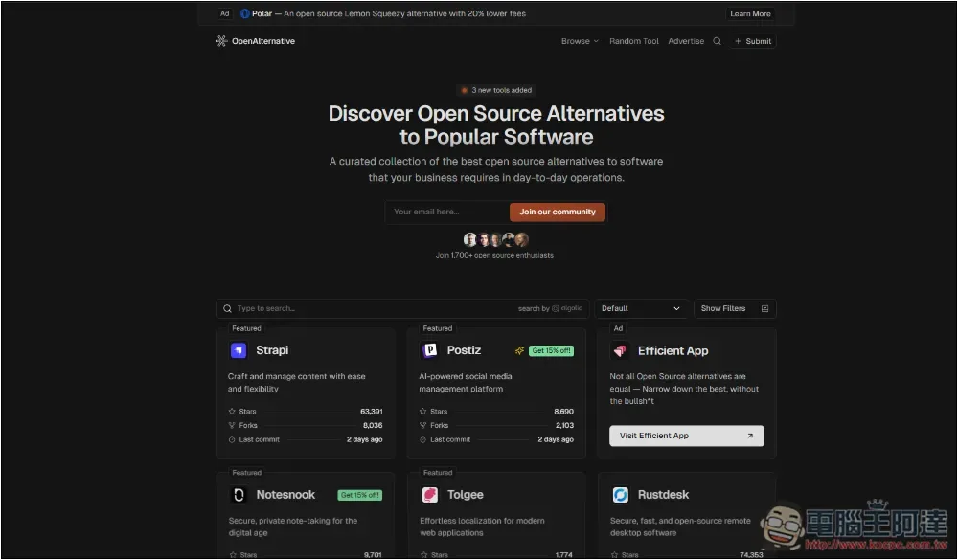The width and height of the screenshot is (958, 560).
Task: Click the Postiz app icon
Action: [x=429, y=350]
